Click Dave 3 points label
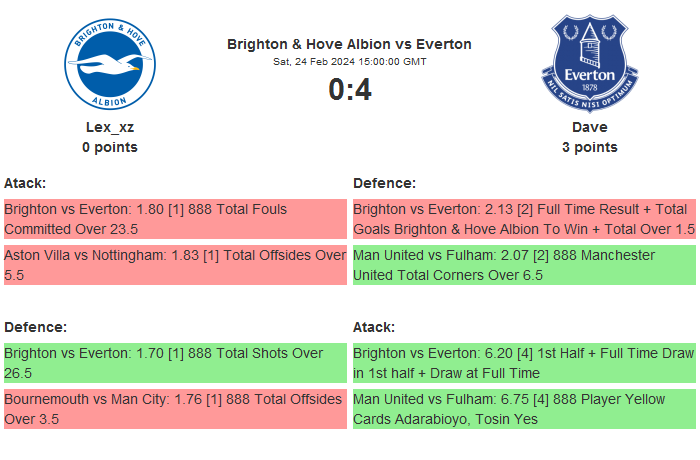Screen dimensions: 700x460 (x=589, y=147)
